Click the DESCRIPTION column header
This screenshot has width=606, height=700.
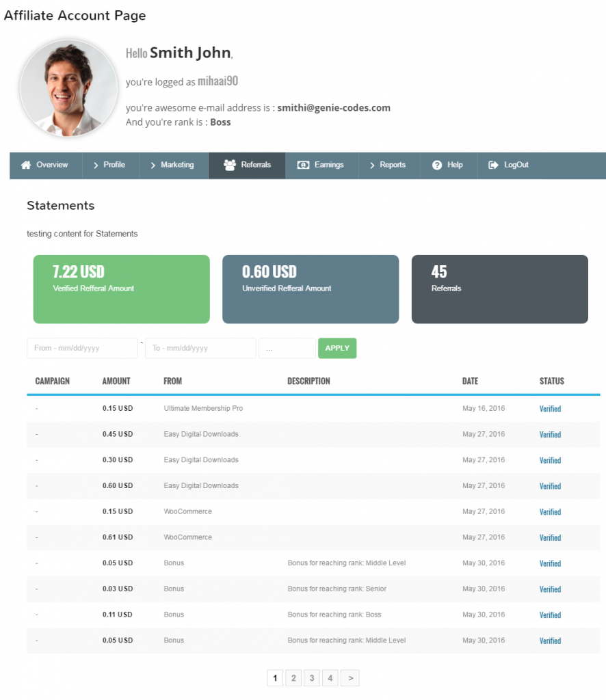pos(308,381)
